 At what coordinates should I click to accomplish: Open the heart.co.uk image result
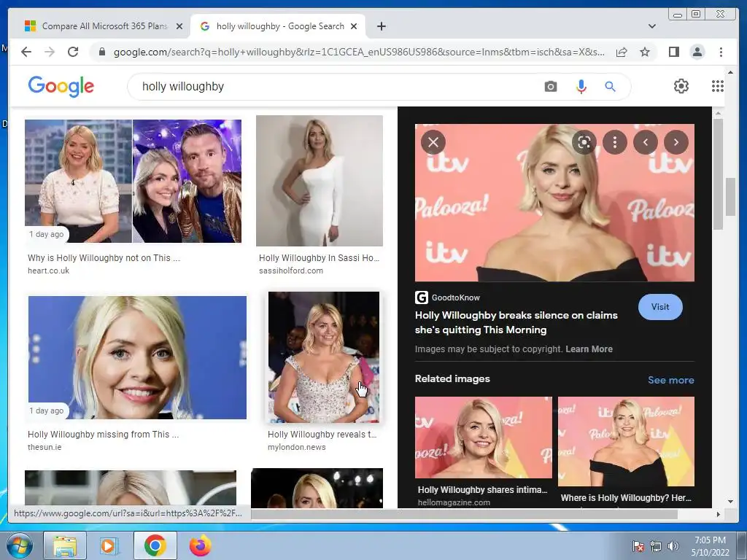point(133,181)
